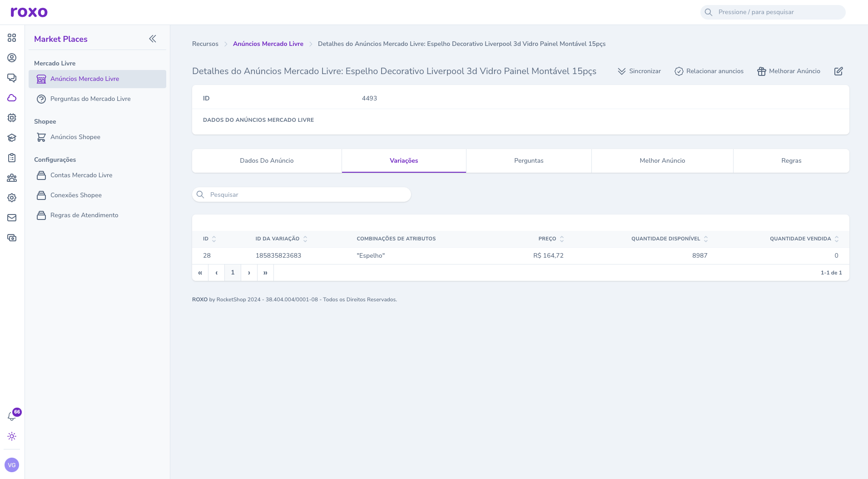868x479 pixels.
Task: Open the envelope mail sidebar icon
Action: (12, 218)
